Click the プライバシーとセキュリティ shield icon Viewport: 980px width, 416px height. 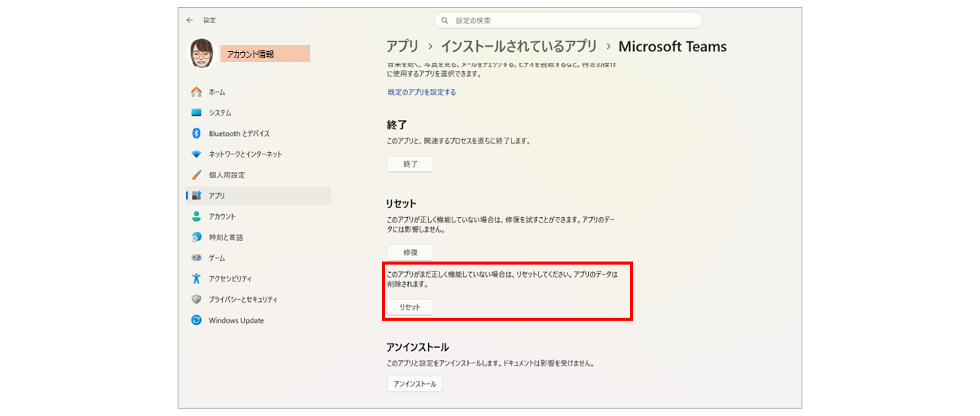[196, 299]
